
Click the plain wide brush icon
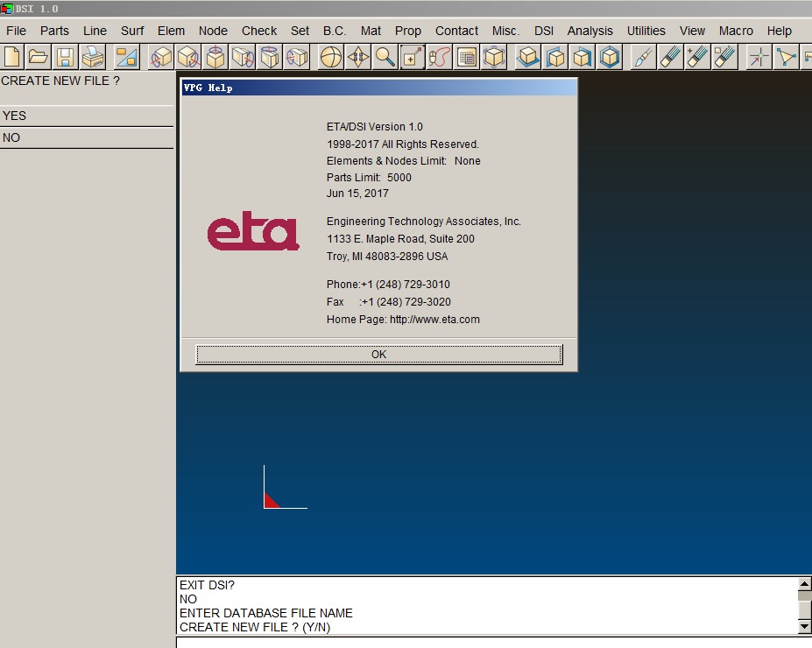click(x=670, y=57)
